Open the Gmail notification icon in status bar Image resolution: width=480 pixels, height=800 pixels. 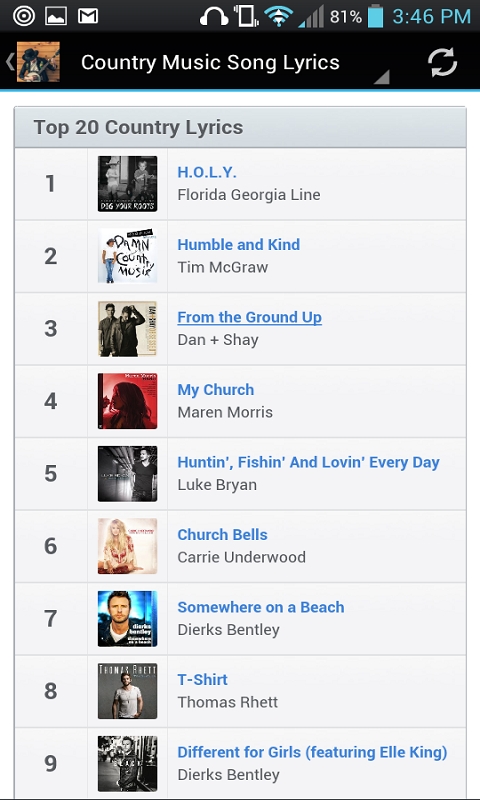pyautogui.click(x=88, y=16)
